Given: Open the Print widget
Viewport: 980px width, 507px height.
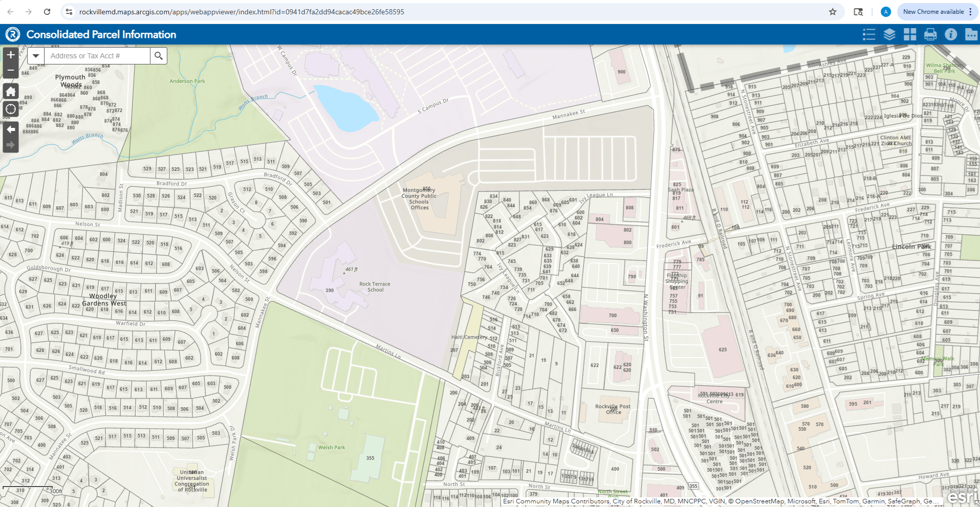Looking at the screenshot, I should (x=930, y=34).
